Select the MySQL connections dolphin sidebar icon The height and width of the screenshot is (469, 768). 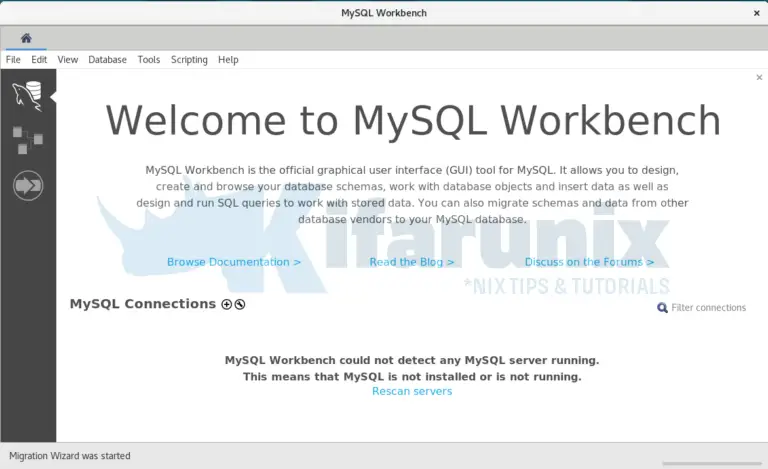27,96
